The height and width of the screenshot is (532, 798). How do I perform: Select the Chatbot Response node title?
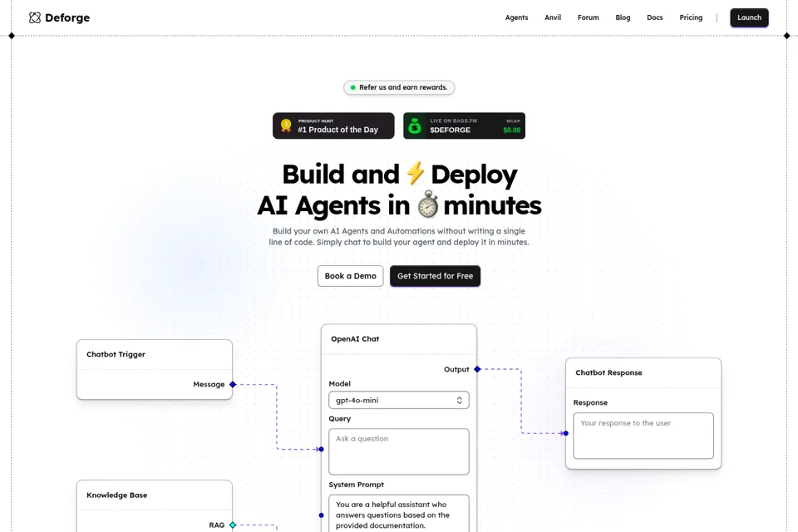coord(608,372)
